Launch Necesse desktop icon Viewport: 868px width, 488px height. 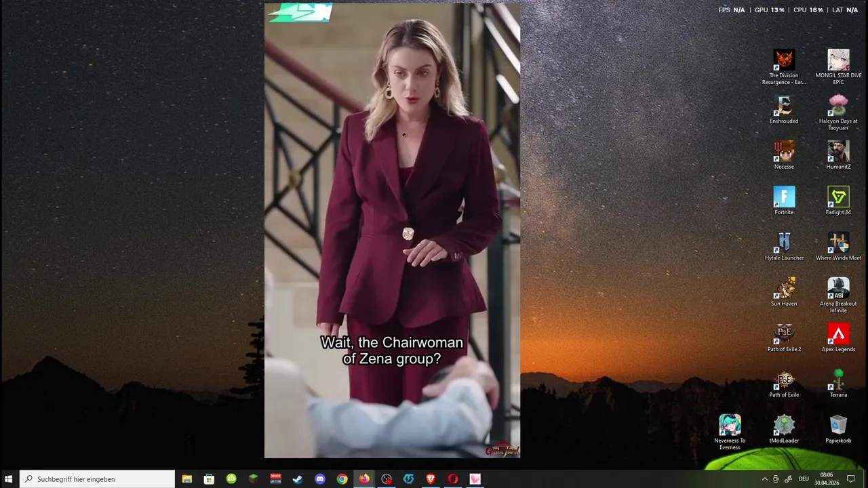coord(784,155)
